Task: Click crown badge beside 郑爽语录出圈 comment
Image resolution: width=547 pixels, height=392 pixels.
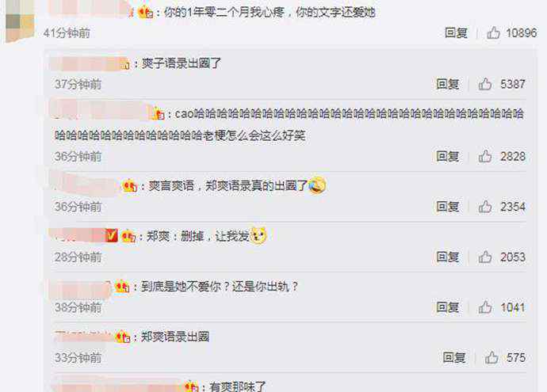Action: tap(122, 337)
